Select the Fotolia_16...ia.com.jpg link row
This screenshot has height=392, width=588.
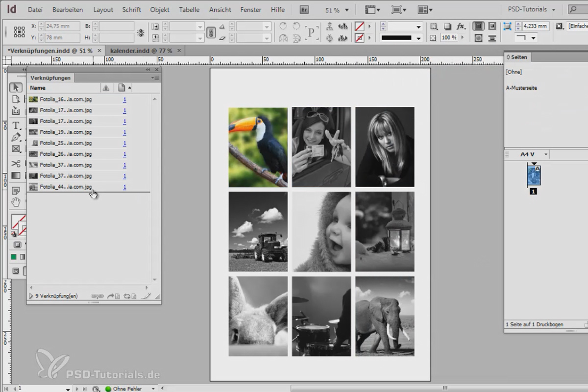coord(88,99)
